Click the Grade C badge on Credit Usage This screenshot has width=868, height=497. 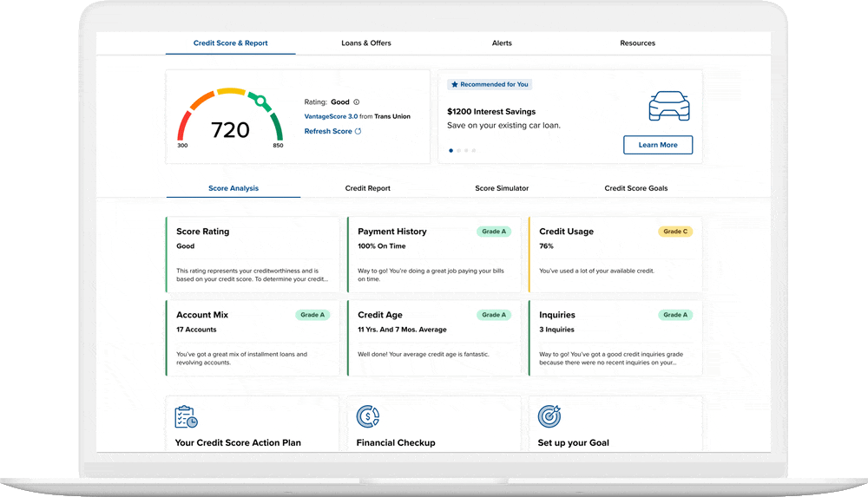click(x=675, y=232)
